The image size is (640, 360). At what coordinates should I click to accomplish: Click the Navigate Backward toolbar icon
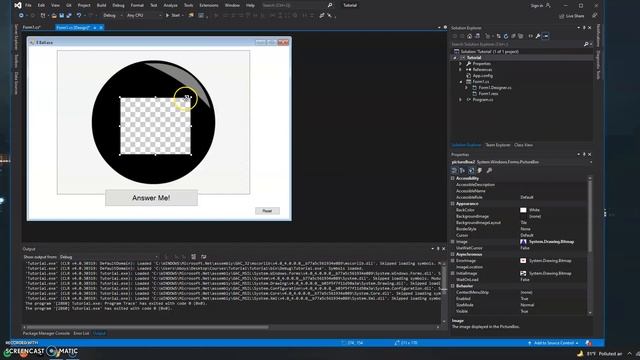[x=21, y=16]
